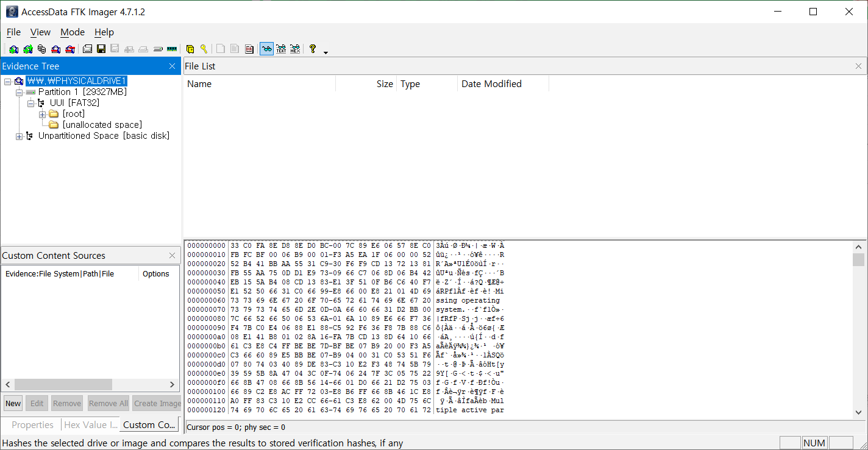
Task: Select the [root] folder
Action: point(73,114)
